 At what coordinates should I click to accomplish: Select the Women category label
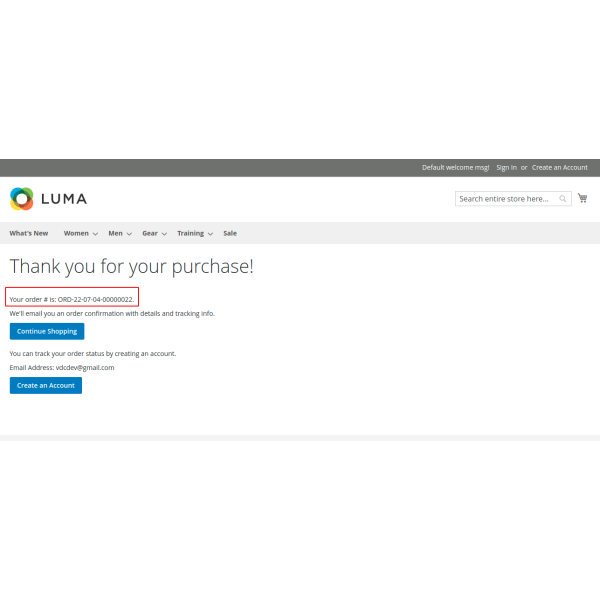76,233
